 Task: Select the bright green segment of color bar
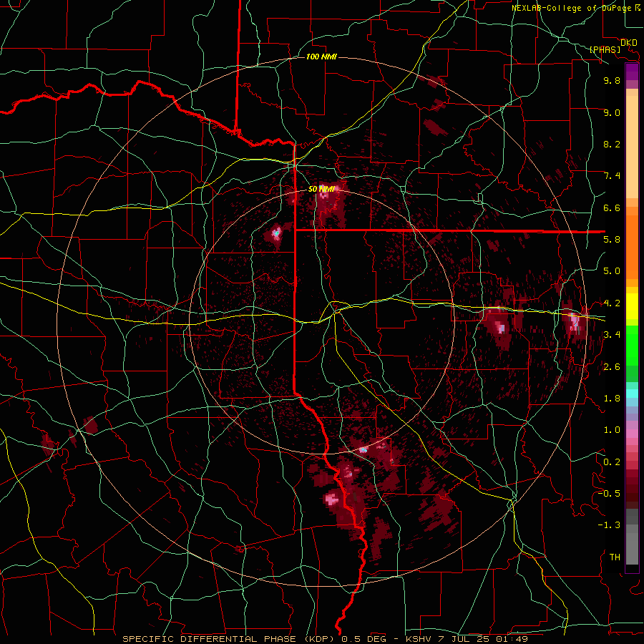tap(632, 346)
